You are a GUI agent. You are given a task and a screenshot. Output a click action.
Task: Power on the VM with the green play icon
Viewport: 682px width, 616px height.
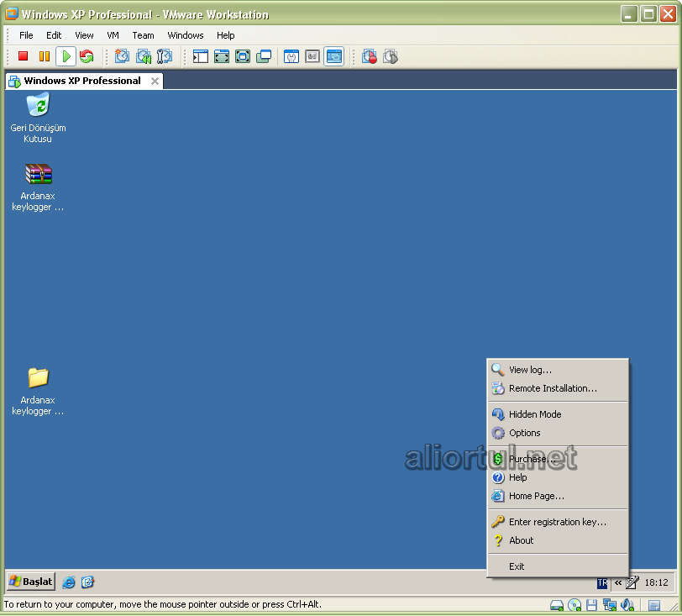[x=66, y=56]
